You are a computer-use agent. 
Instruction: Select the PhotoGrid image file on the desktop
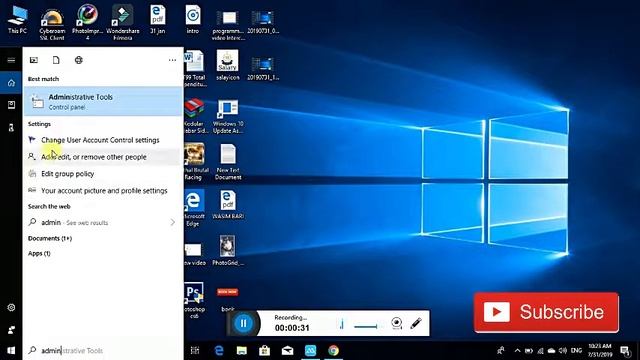[228, 251]
